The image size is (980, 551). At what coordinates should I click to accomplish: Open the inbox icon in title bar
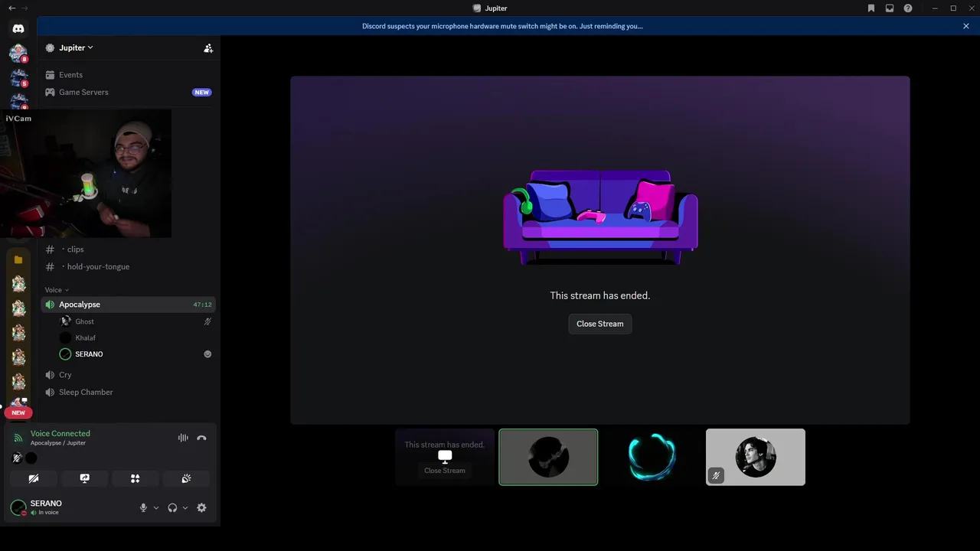[890, 8]
